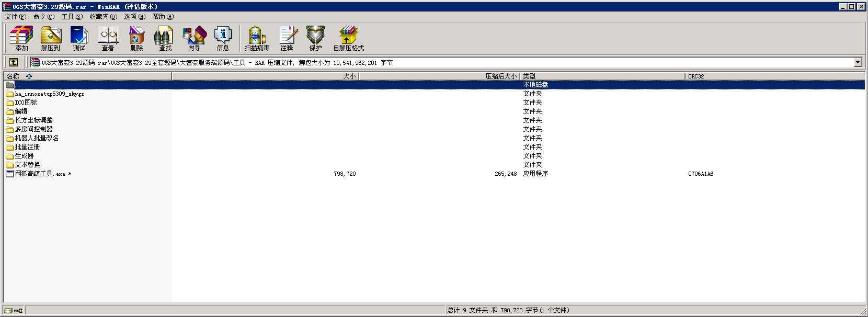Click the folder icon of 生成器
The image size is (868, 317).
(x=10, y=156)
